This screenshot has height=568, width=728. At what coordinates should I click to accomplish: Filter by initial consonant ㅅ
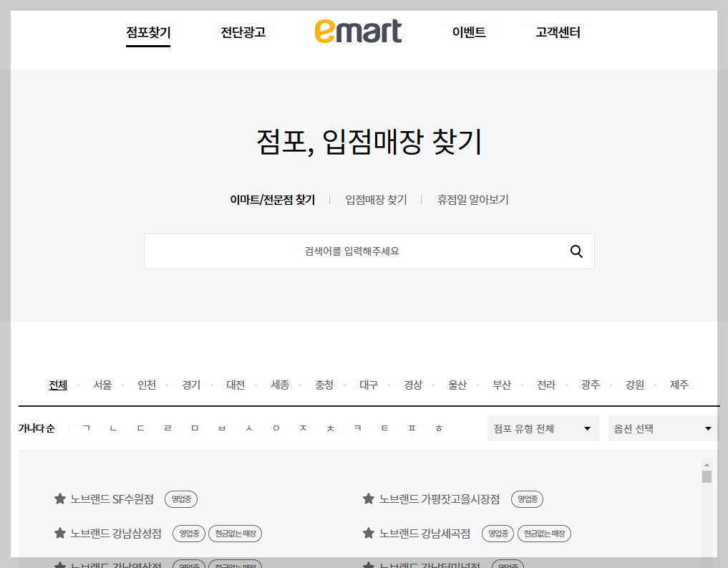pyautogui.click(x=249, y=428)
